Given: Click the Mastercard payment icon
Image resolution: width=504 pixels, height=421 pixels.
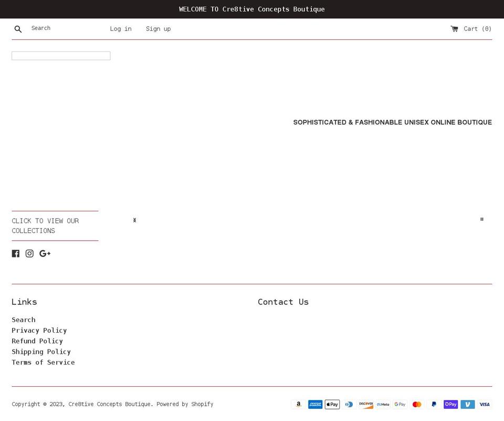Looking at the screenshot, I should click(x=417, y=404).
